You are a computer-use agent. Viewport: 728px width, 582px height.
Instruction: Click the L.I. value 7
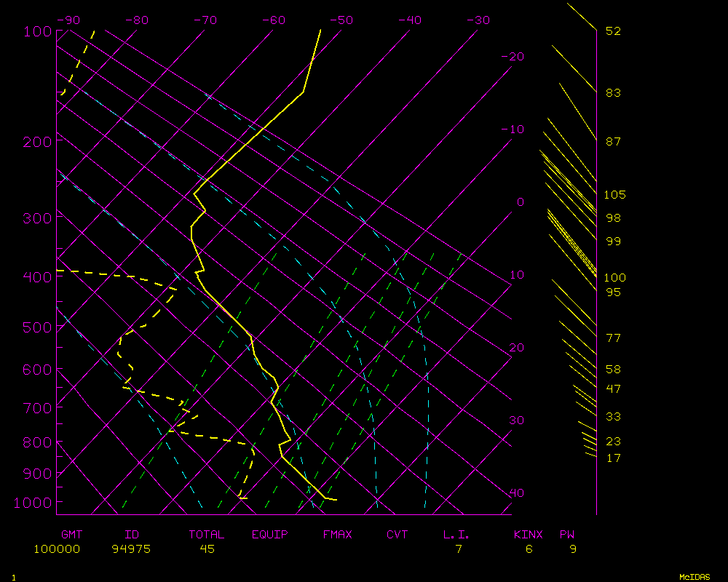(459, 549)
